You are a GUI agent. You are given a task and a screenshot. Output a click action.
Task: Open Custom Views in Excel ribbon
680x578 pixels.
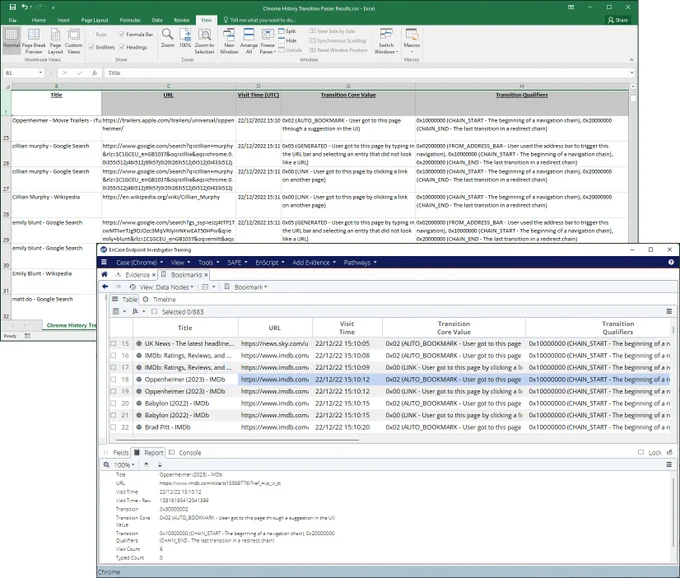point(74,41)
